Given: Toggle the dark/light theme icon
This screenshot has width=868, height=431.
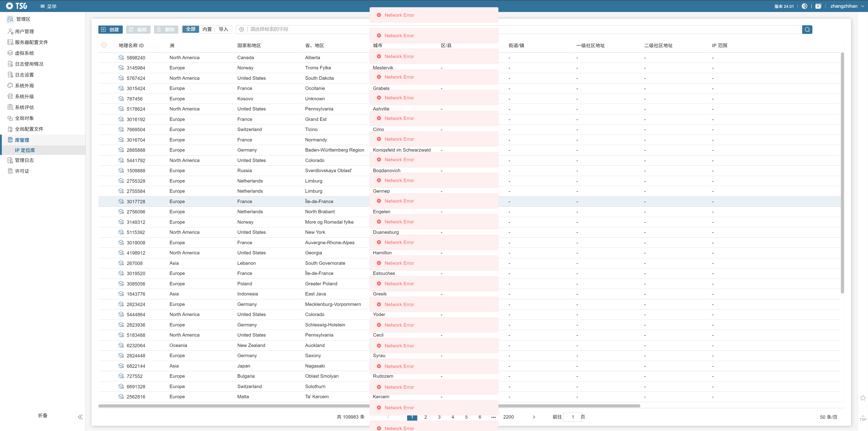Looking at the screenshot, I should click(x=804, y=6).
